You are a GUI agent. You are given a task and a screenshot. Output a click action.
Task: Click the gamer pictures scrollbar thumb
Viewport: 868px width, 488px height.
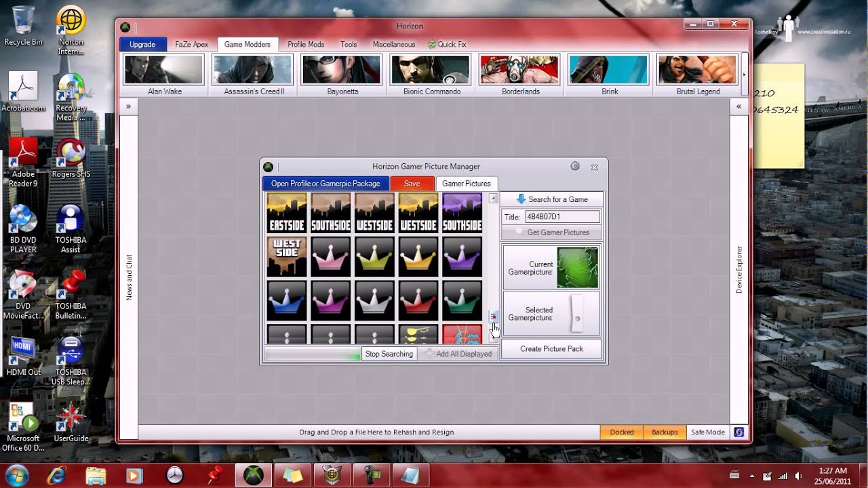[x=493, y=317]
